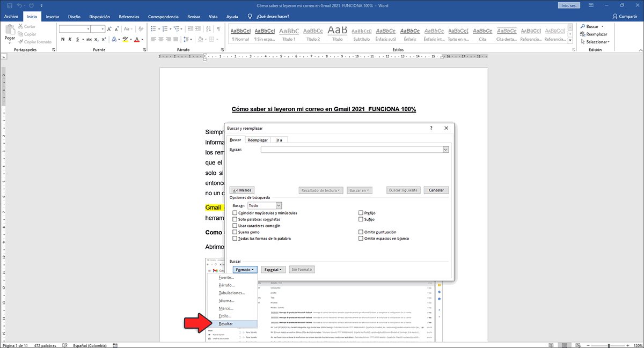Apply subscript x₂ formatting
Viewport: 644px width, 348px height.
[x=97, y=39]
